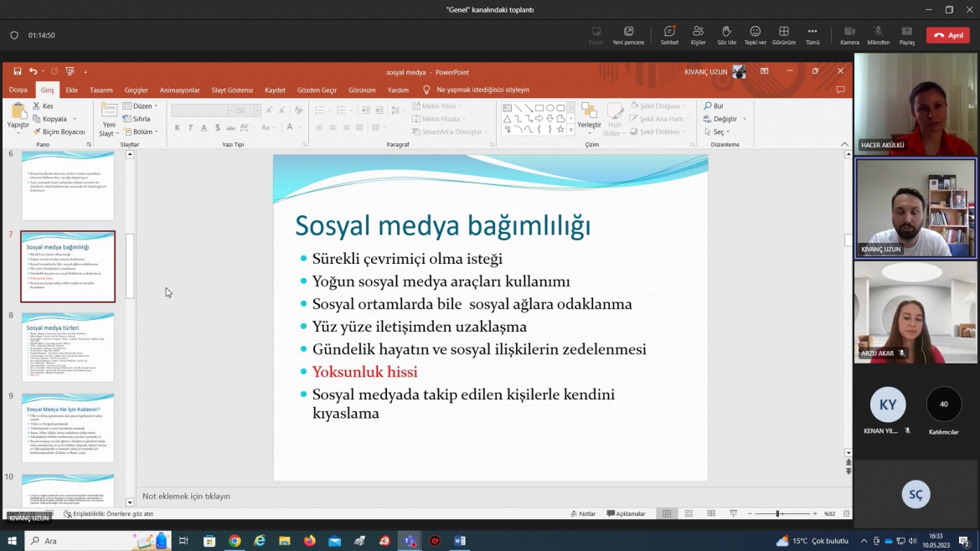Screen dimensions: 980x551
Task: Toggle Notlar notes pane
Action: pos(583,513)
